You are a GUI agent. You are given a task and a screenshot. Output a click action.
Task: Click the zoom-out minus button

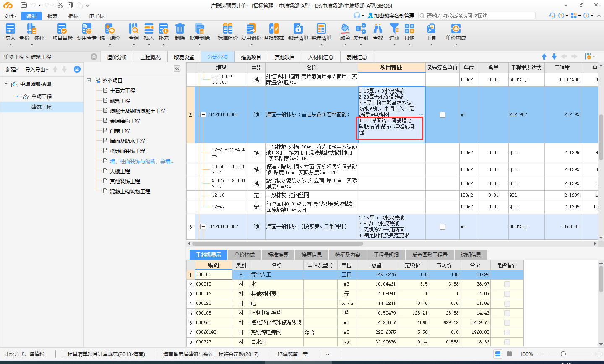(x=540, y=354)
